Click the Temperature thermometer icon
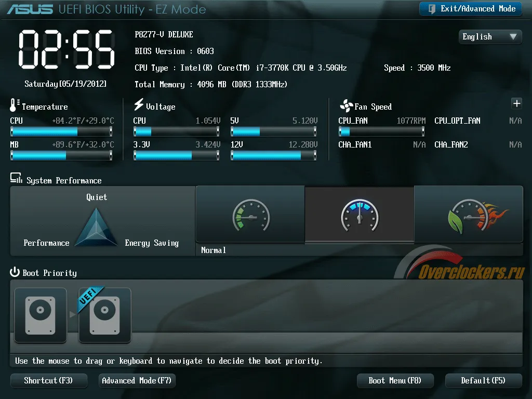 click(x=14, y=105)
